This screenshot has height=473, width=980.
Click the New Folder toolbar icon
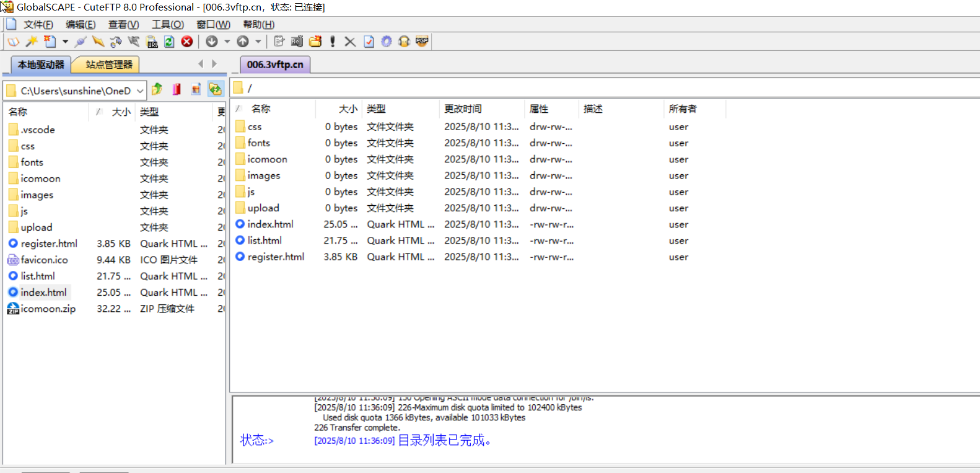[315, 42]
